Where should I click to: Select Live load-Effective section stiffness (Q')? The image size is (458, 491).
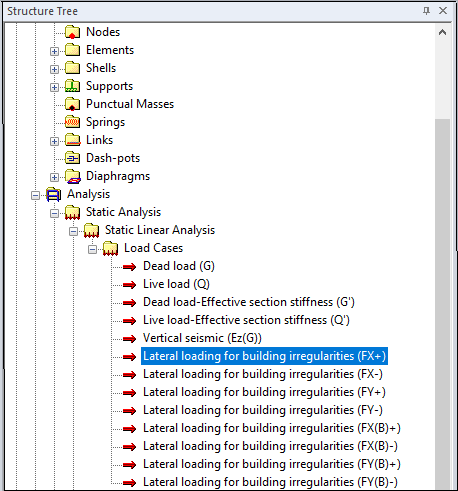pos(246,320)
